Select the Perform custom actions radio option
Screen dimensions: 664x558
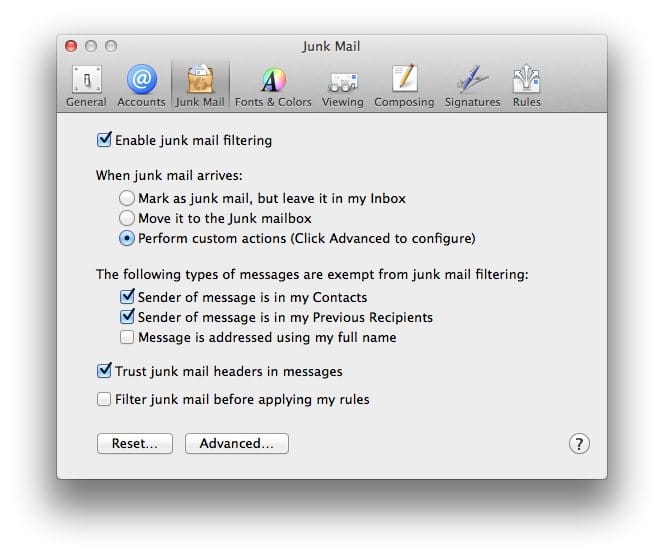(x=127, y=238)
